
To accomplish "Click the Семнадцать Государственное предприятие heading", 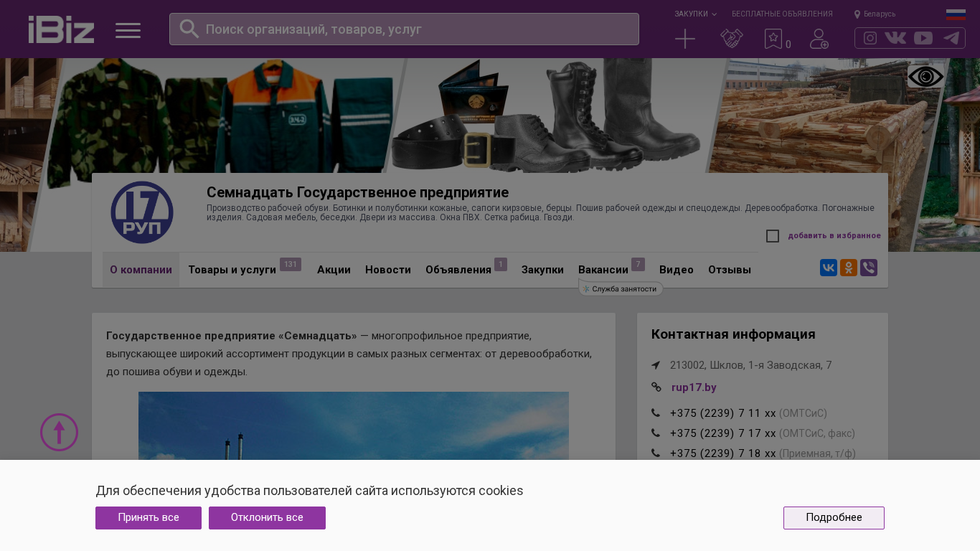I will tap(357, 192).
